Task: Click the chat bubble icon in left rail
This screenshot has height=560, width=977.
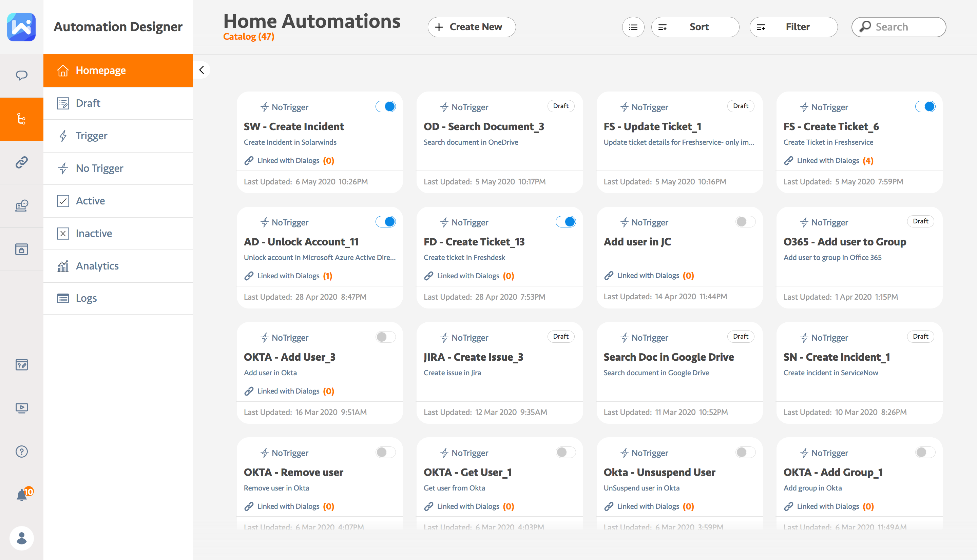Action: coord(22,75)
